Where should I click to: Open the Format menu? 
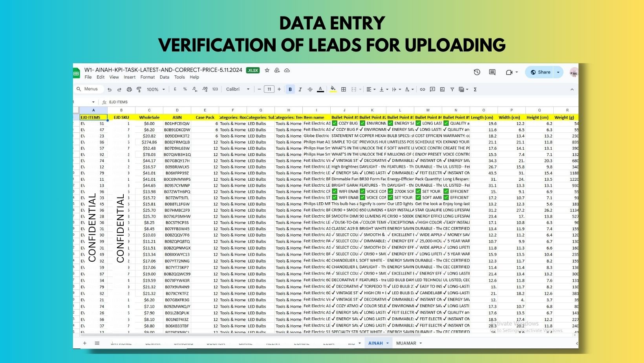(x=148, y=77)
